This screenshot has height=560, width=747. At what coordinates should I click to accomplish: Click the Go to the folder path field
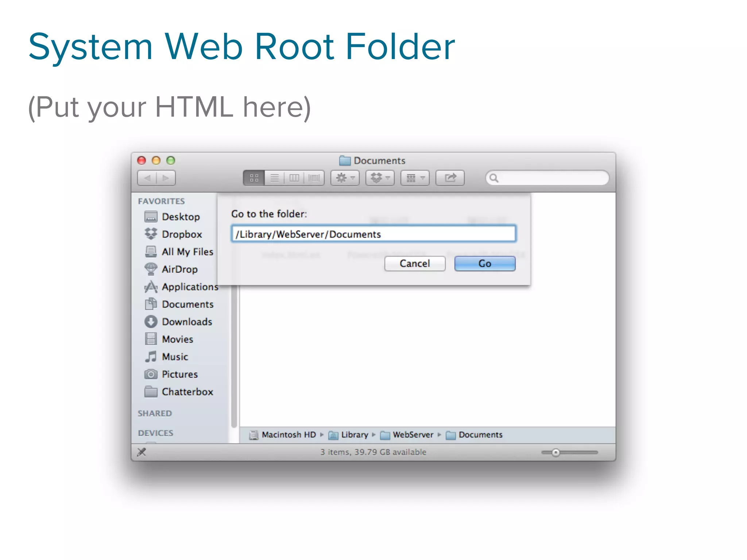click(373, 234)
